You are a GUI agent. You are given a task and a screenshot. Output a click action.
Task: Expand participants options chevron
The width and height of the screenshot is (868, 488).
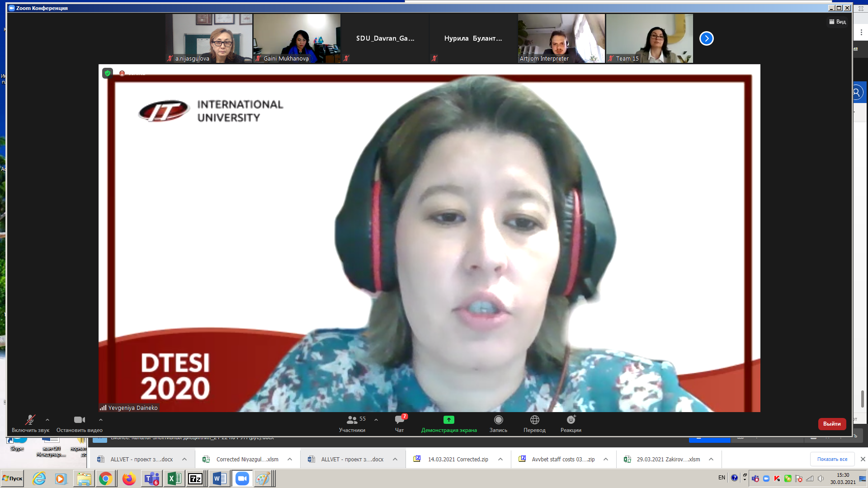(376, 420)
